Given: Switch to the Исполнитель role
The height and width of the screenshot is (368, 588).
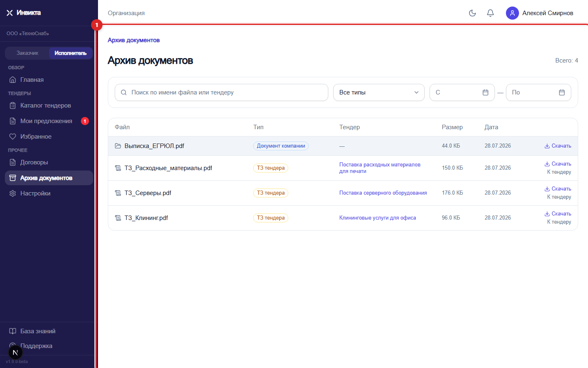Looking at the screenshot, I should tap(71, 53).
